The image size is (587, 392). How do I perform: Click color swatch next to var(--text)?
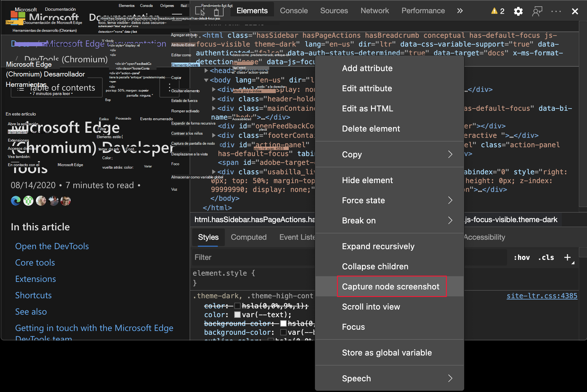pyautogui.click(x=238, y=315)
